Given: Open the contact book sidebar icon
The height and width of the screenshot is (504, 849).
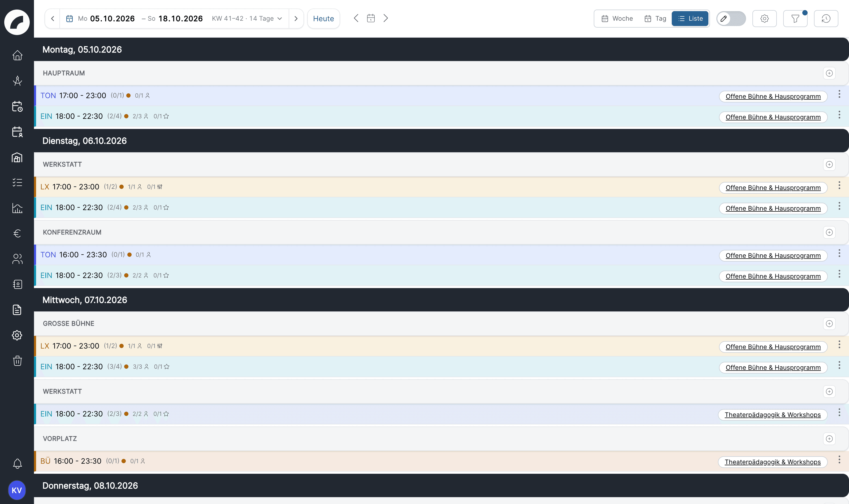Looking at the screenshot, I should point(17,284).
